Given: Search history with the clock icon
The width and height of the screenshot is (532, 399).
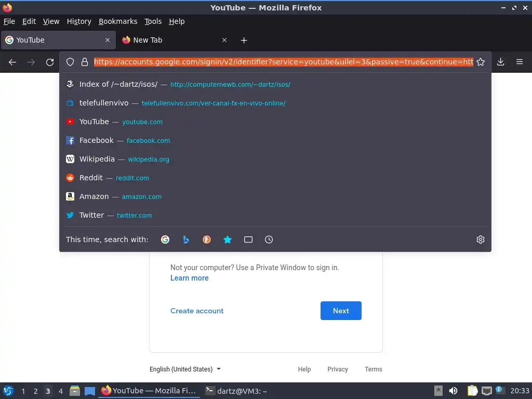Looking at the screenshot, I should pos(269,240).
